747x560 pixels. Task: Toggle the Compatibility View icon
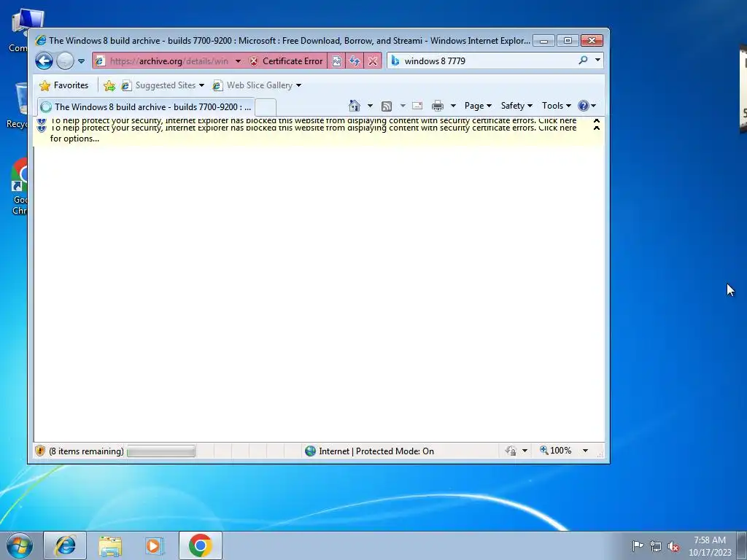click(336, 61)
